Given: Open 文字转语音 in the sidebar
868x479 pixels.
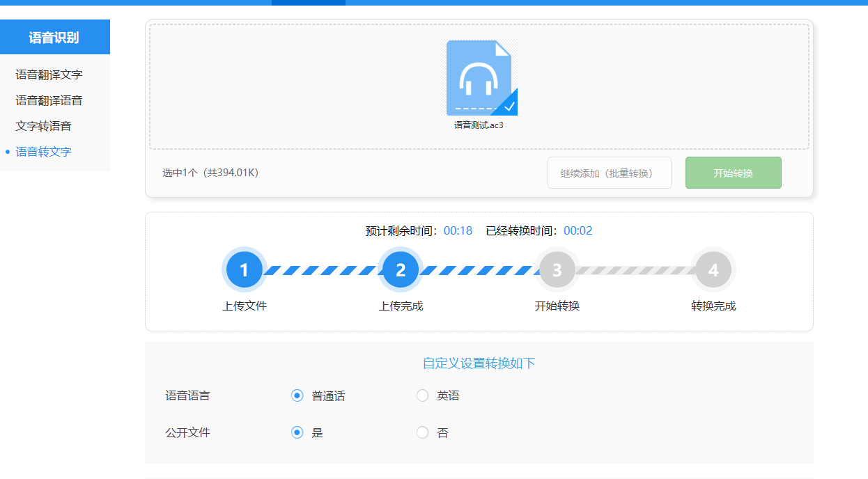Looking at the screenshot, I should (x=44, y=126).
